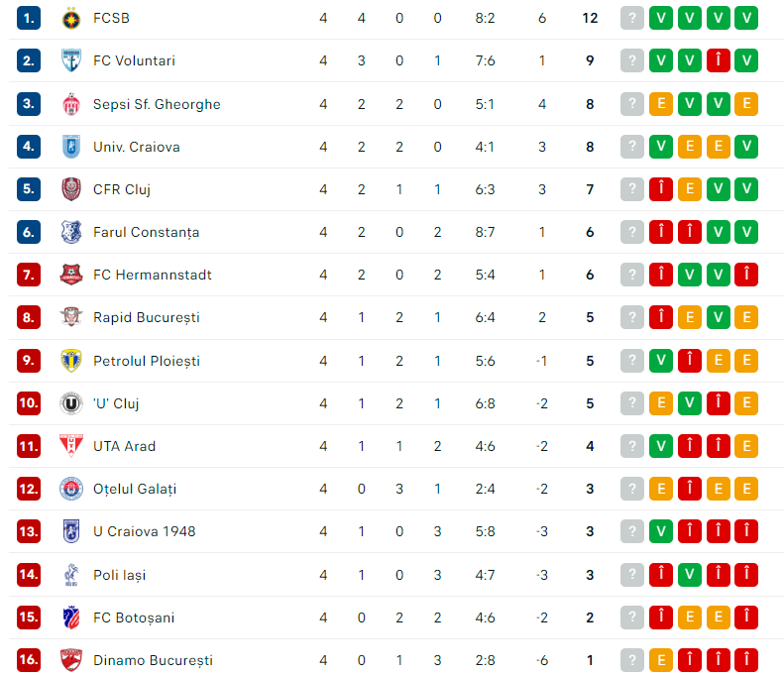
Task: Select the Univ. Craiova team name
Action: click(137, 147)
